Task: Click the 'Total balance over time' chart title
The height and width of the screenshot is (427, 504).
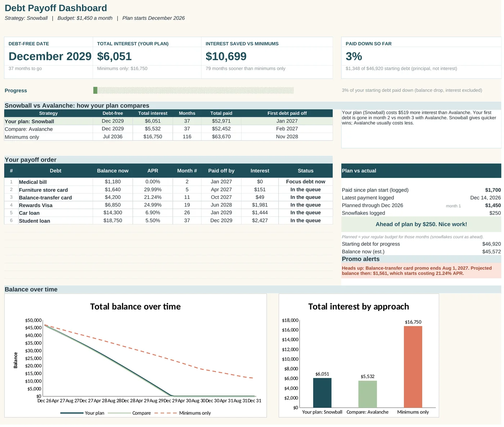Action: [135, 307]
